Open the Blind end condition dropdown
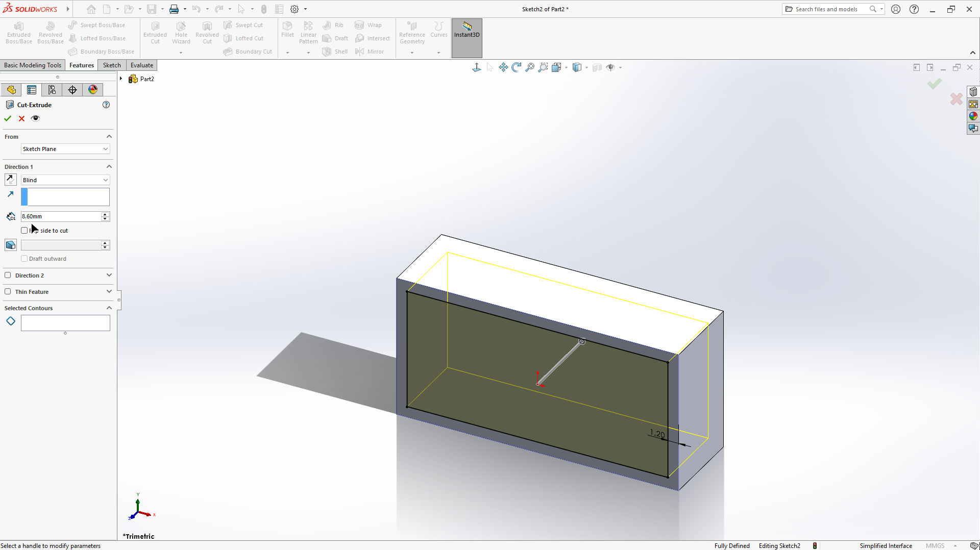Image resolution: width=980 pixels, height=550 pixels. point(65,180)
